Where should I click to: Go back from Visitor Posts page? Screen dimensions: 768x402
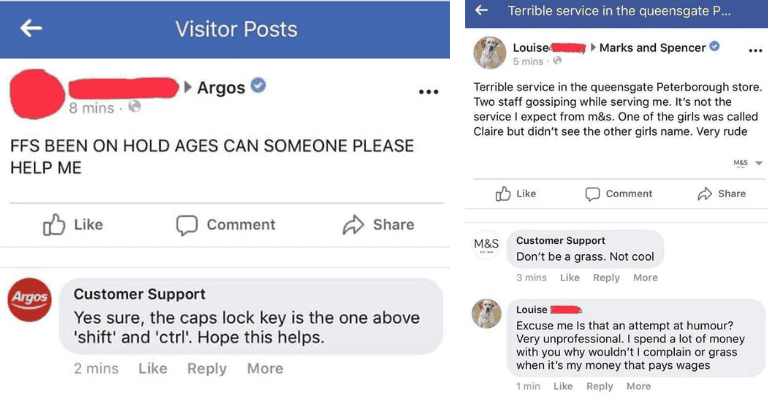31,28
